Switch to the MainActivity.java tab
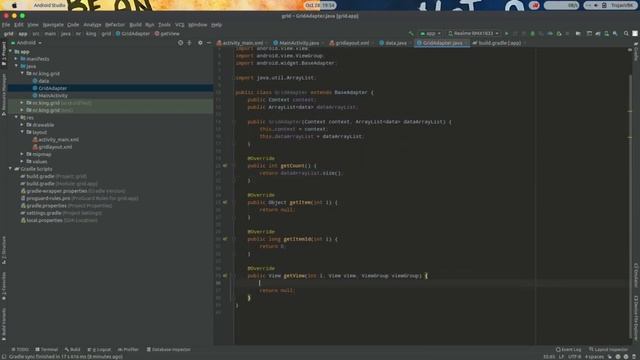 pos(299,43)
